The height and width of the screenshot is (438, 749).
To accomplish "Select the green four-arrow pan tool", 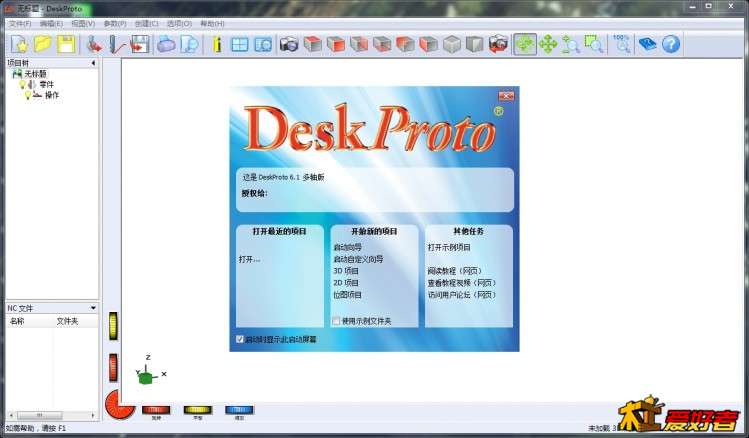I will click(548, 44).
